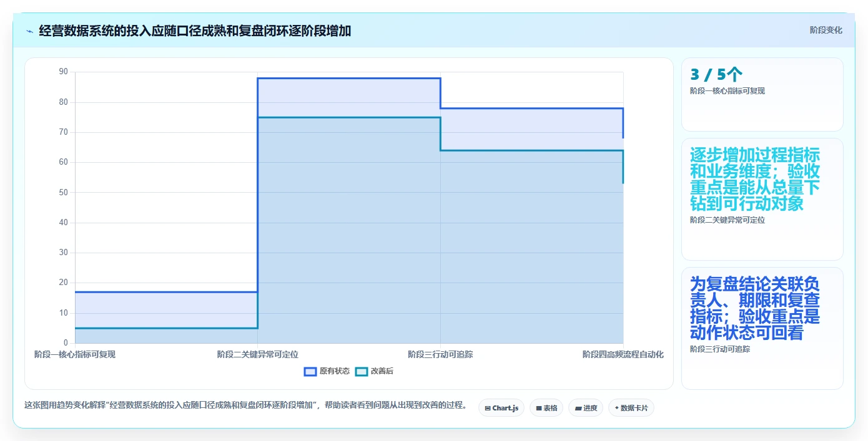Screen dimensions: 868x441
Task: Click the 进度 tag pill
Action: tap(586, 408)
